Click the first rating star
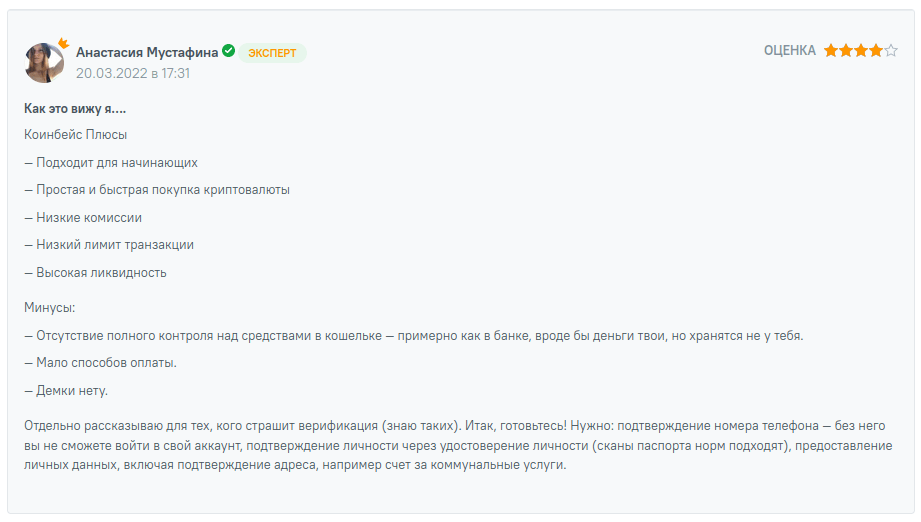 tap(830, 51)
